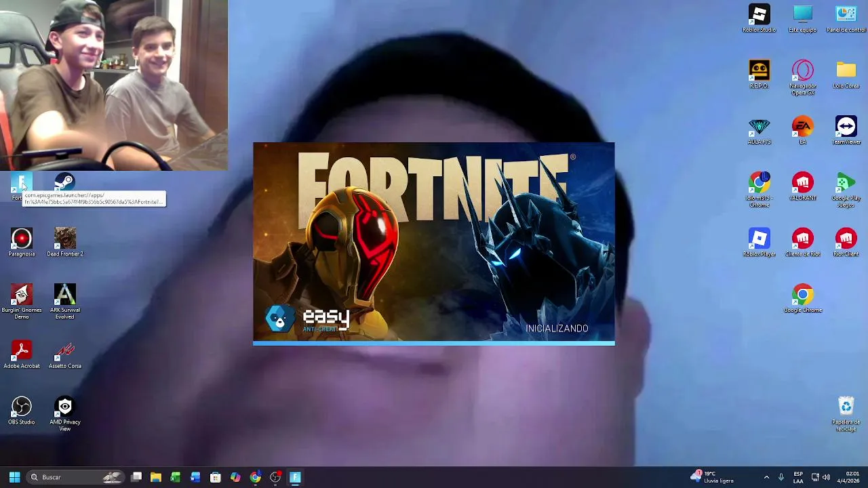Screen dimensions: 868x488
Task: Open Navegador Opera GX shortcut
Action: click(x=802, y=77)
